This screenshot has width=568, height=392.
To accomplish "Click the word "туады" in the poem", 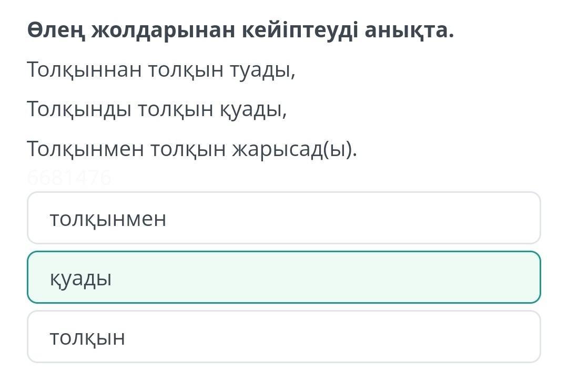I will [261, 69].
